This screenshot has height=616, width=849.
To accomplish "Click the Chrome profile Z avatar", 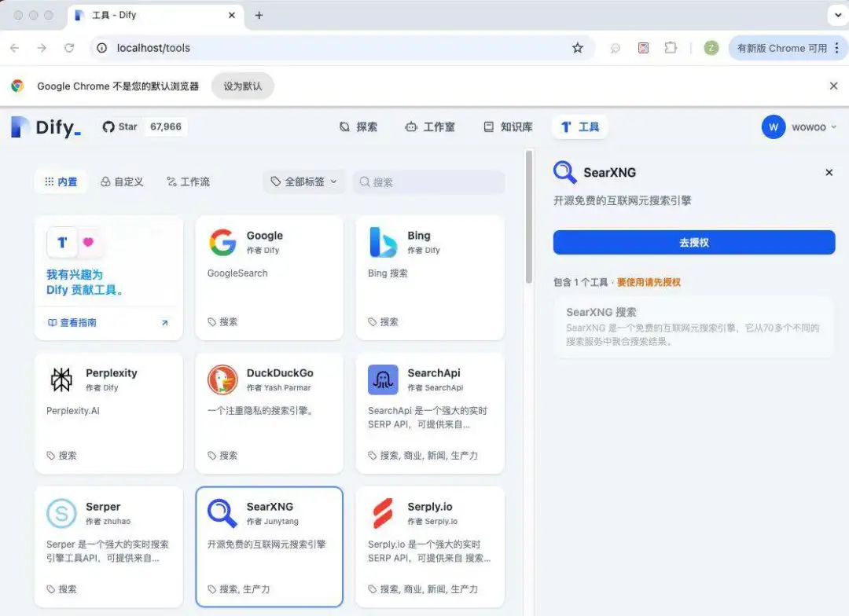I will click(x=711, y=48).
